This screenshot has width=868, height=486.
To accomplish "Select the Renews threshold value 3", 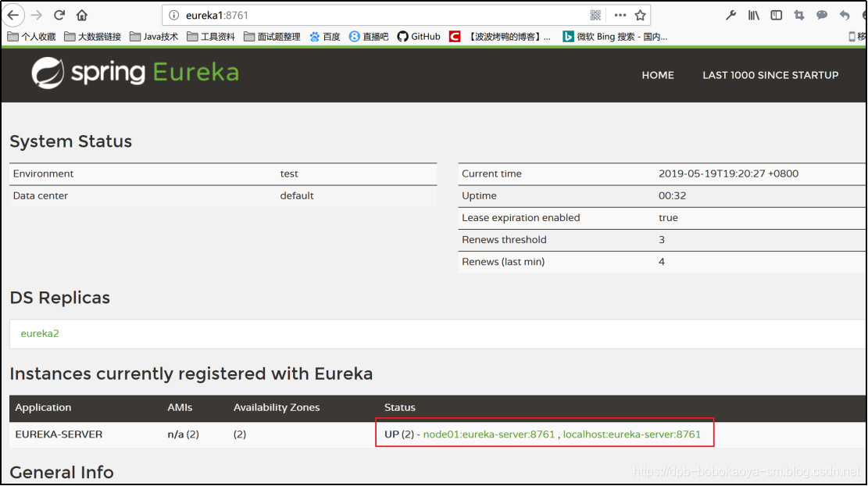I will 662,240.
